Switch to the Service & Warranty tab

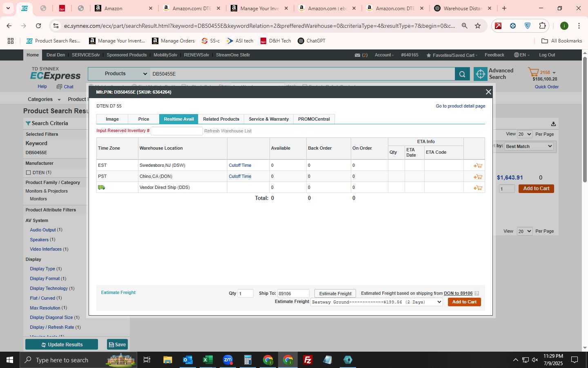[x=269, y=119]
